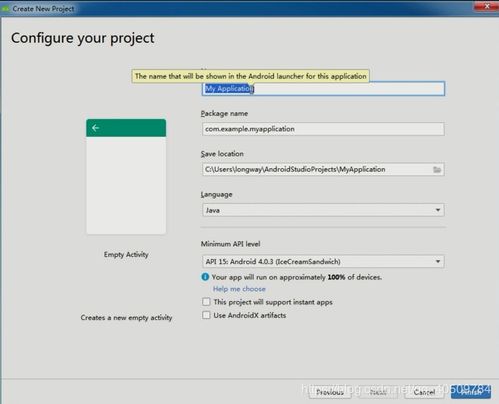Click the Finish button
Screen dimensions: 499x404
(471, 392)
